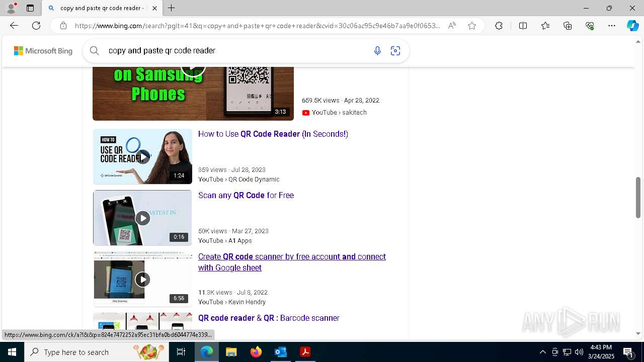644x362 pixels.
Task: Activate Read aloud icon in address bar
Action: click(x=452, y=26)
